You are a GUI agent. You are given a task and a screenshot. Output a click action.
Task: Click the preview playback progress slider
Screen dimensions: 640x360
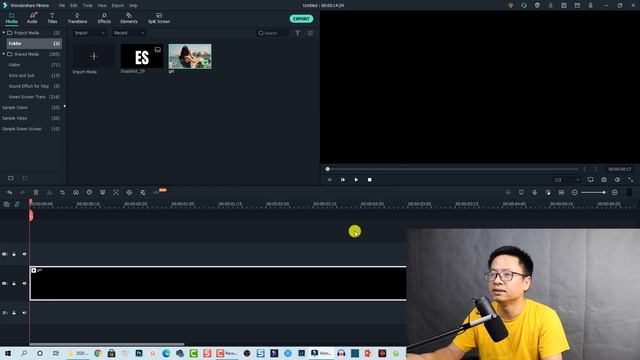click(x=452, y=169)
